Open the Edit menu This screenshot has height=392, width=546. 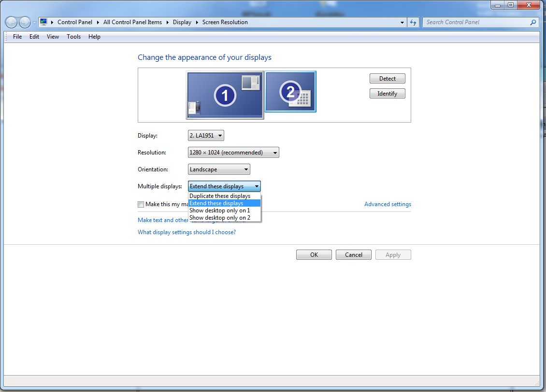[x=34, y=37]
